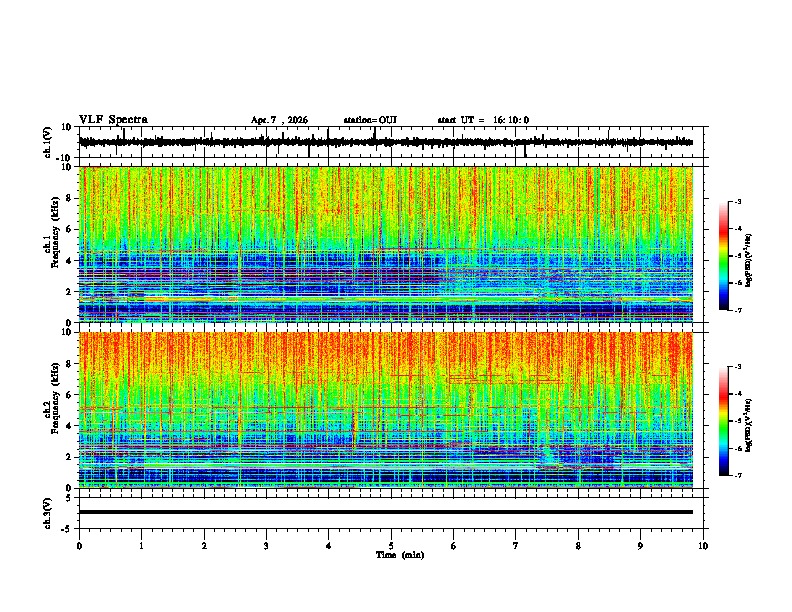Open the ch.2 spectrogram panel

(x=385, y=410)
